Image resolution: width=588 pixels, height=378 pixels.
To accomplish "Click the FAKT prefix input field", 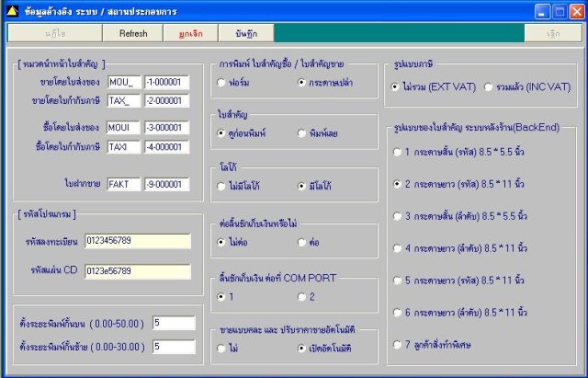I will [124, 184].
